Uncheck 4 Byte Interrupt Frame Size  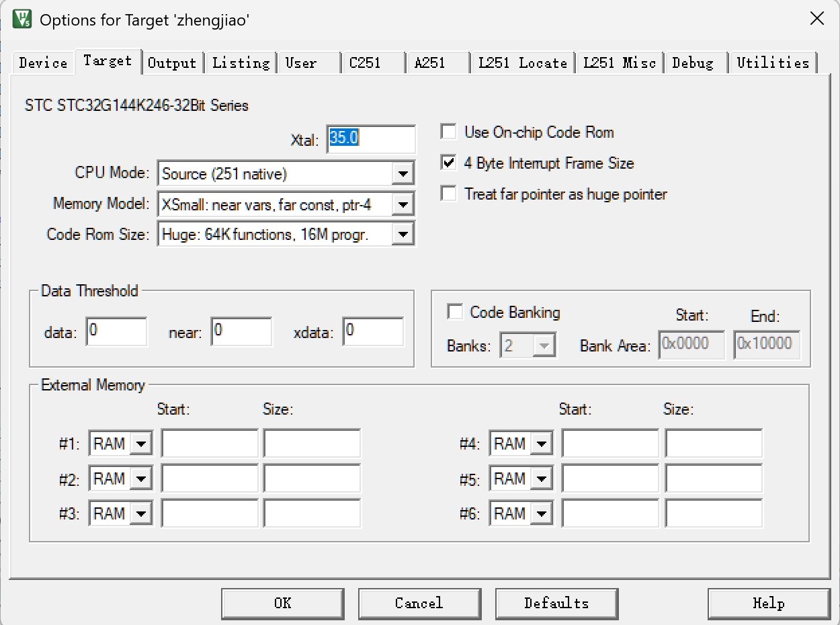pyautogui.click(x=448, y=163)
